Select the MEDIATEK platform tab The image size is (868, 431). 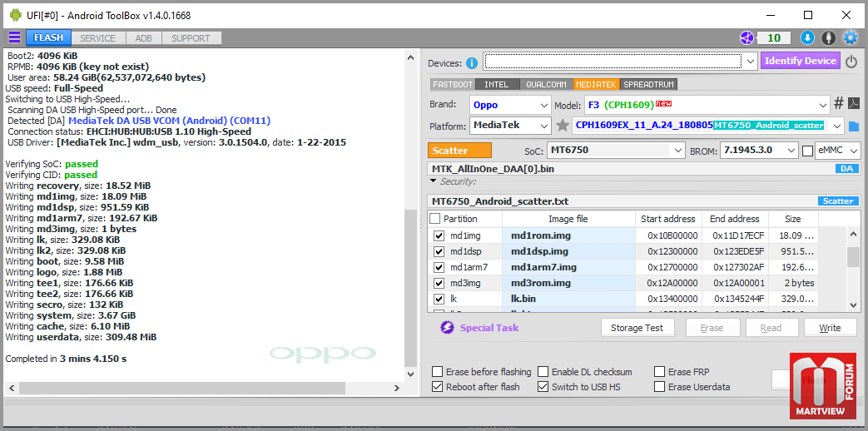pyautogui.click(x=596, y=85)
